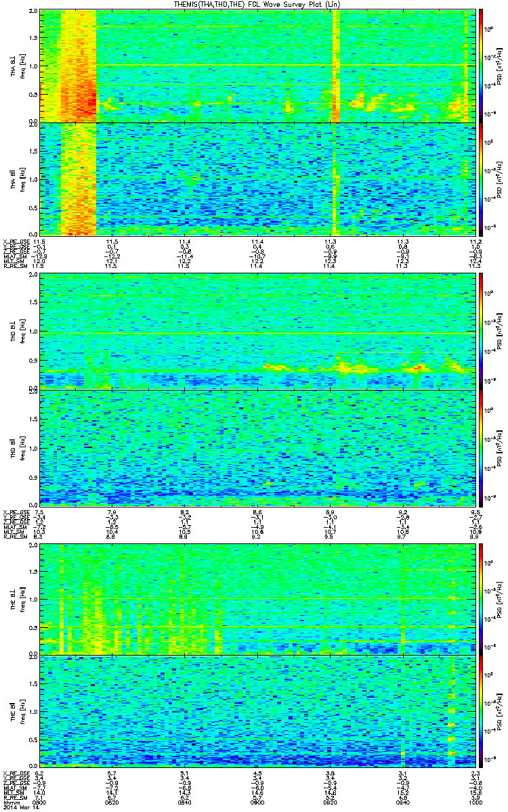Viewport: 508px width, 812px height.
Task: Click the 0820 time tick label
Action: coord(112,803)
